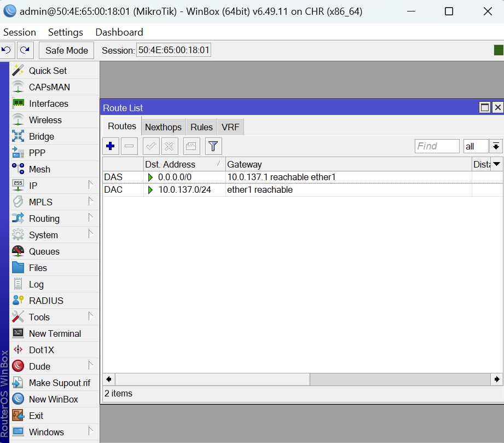504x443 pixels.
Task: Expand the System submenu
Action: (x=91, y=234)
